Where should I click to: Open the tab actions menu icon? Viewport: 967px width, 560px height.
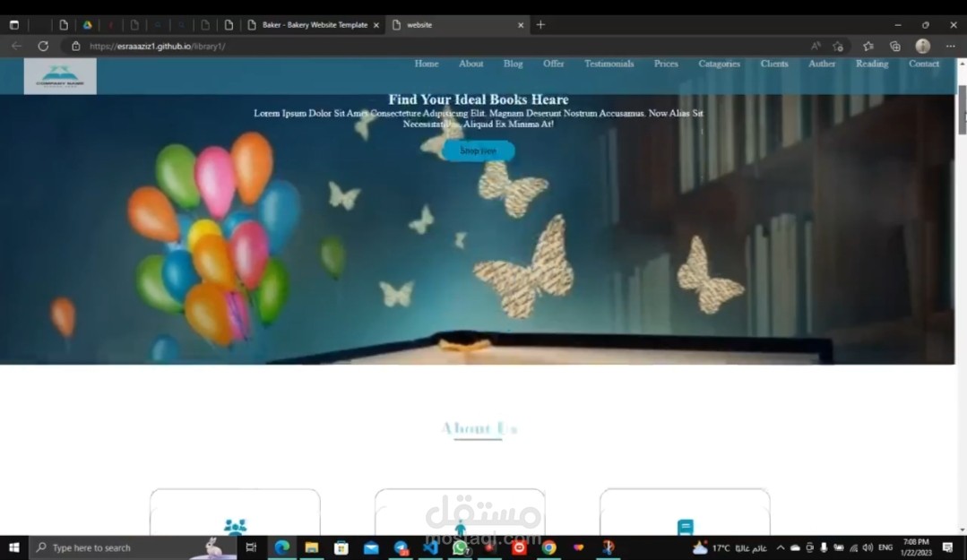13,25
